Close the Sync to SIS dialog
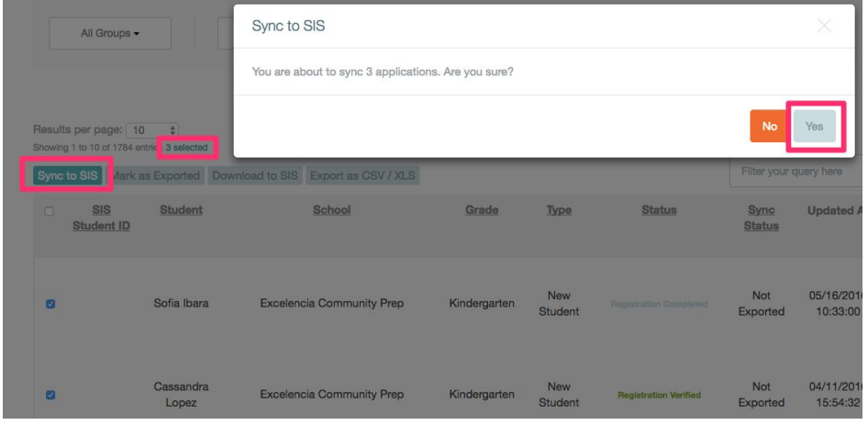The width and height of the screenshot is (868, 425). (824, 26)
